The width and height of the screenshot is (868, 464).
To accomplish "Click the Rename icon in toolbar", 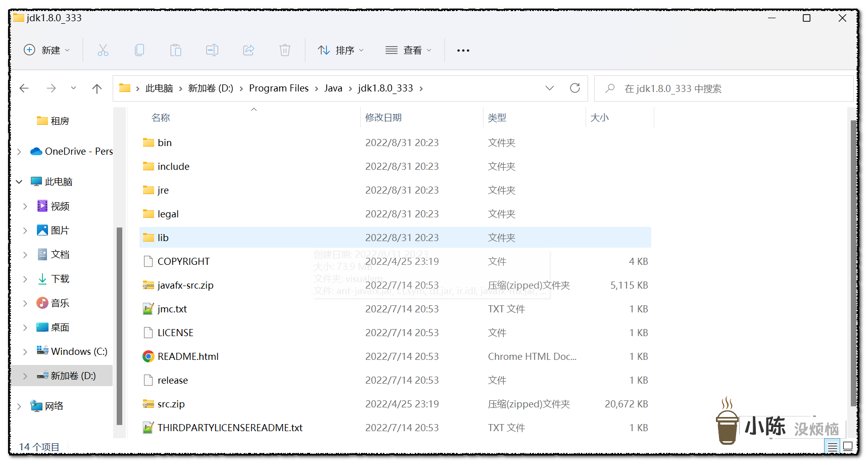I will pyautogui.click(x=212, y=50).
